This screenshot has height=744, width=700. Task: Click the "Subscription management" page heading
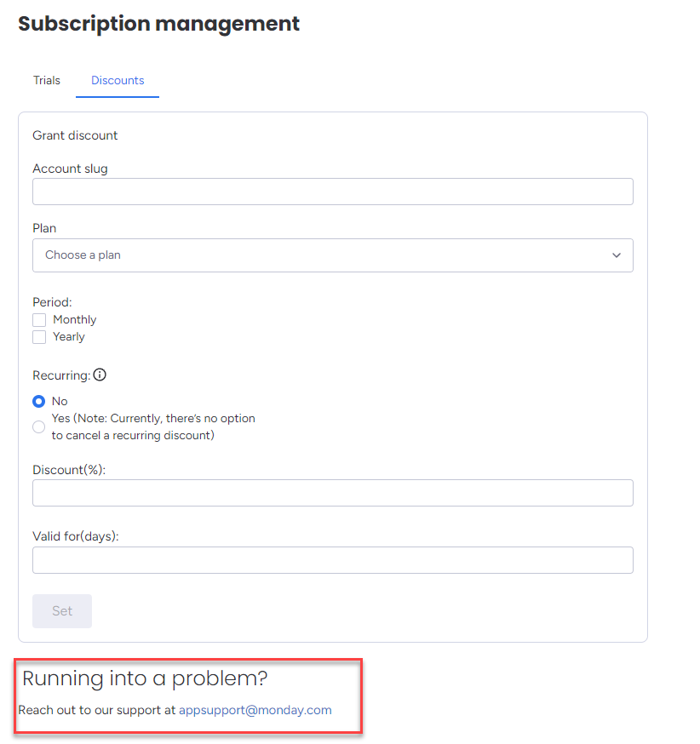tap(159, 24)
